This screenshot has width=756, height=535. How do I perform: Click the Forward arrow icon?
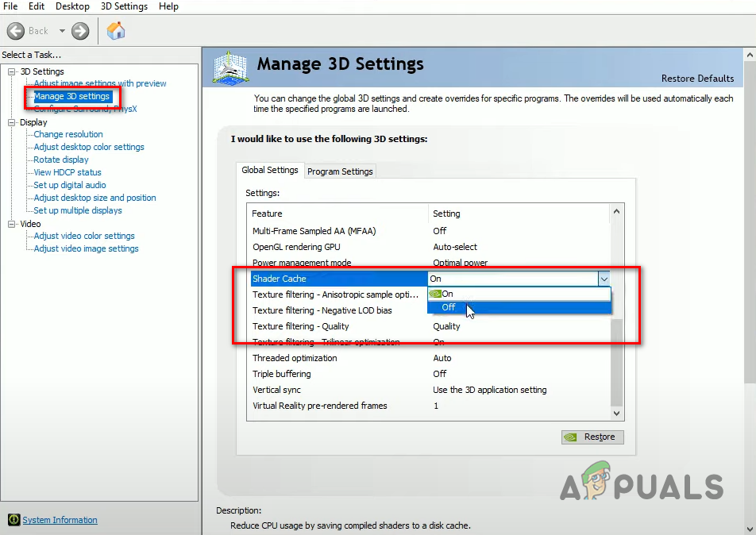coord(80,31)
